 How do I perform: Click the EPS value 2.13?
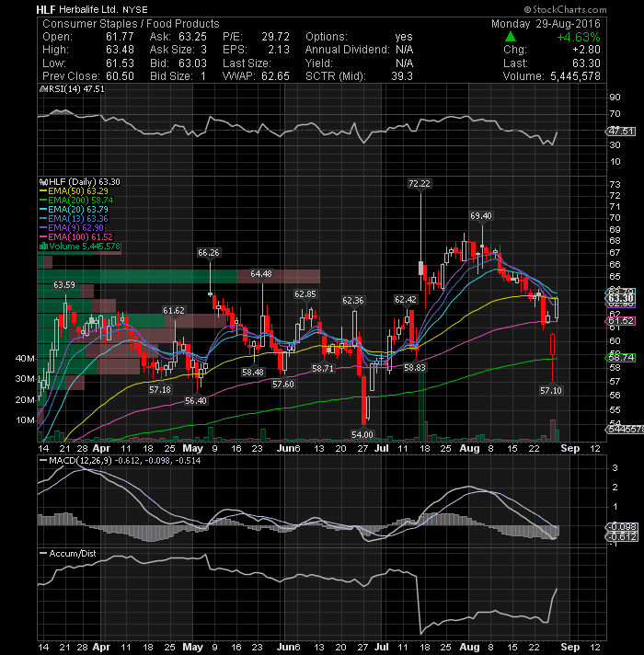[x=279, y=50]
